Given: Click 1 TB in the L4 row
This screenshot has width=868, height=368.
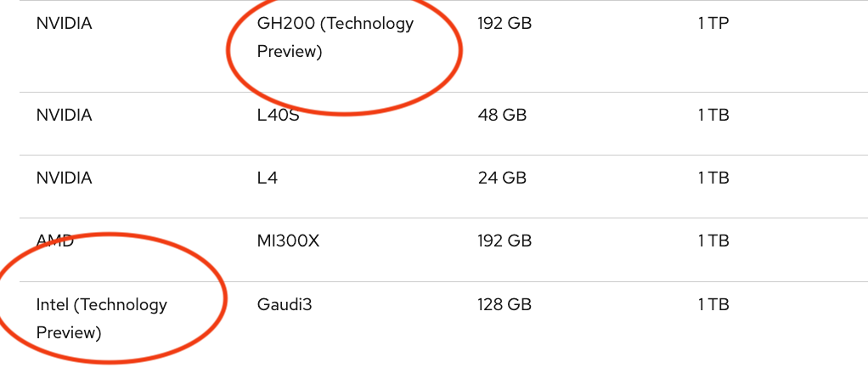Looking at the screenshot, I should point(713,178).
